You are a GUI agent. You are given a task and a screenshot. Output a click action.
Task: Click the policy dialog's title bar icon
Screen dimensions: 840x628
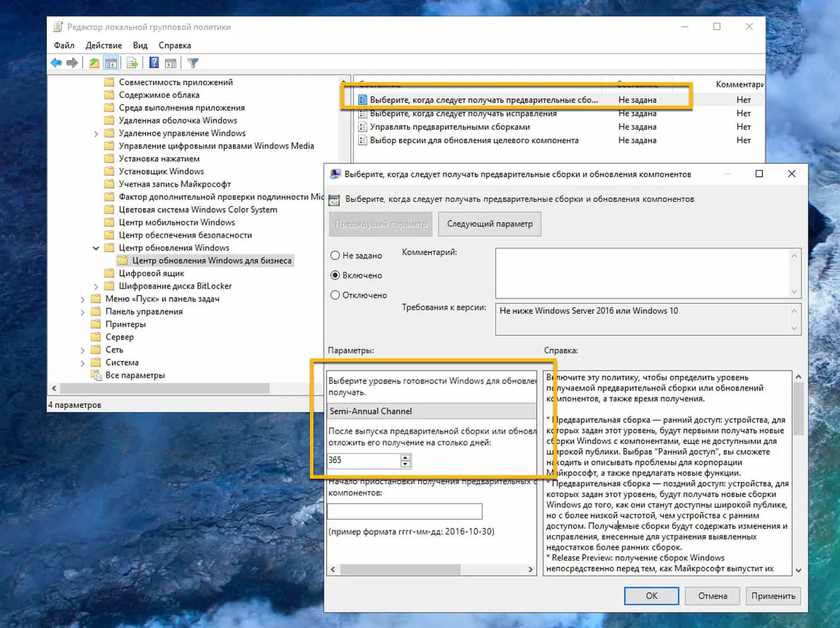(335, 174)
